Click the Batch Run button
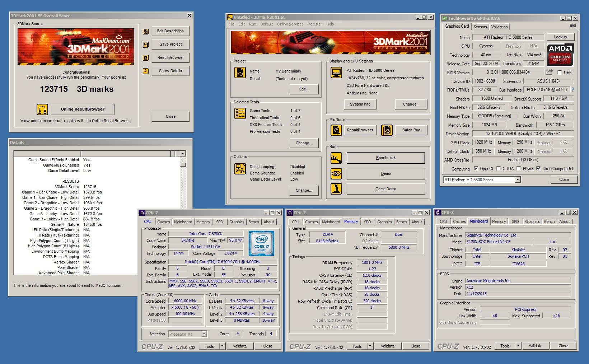 point(411,130)
